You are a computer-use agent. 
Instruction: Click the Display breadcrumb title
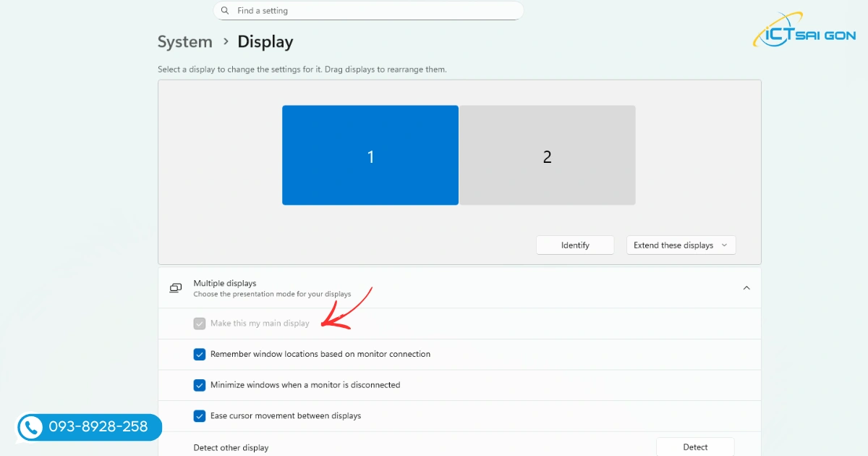(x=265, y=42)
